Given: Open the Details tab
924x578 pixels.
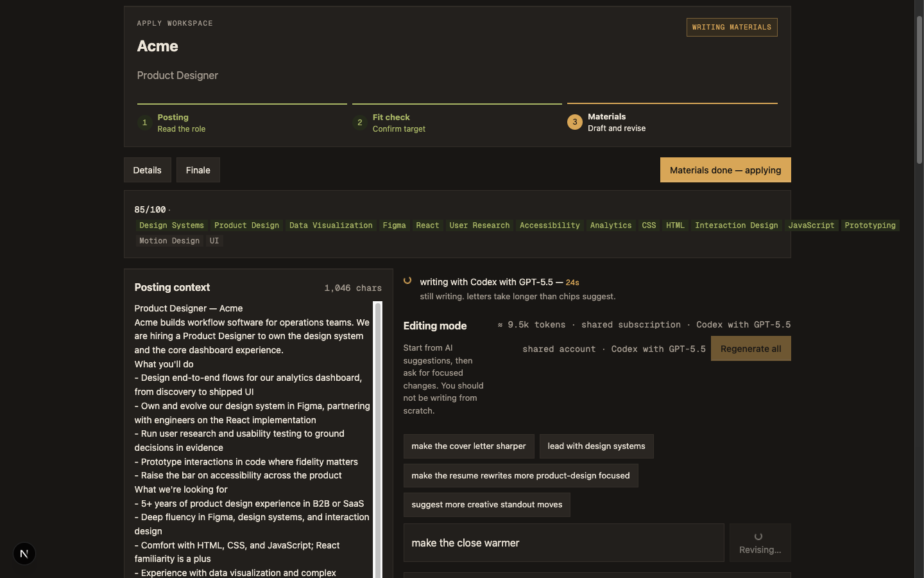Looking at the screenshot, I should (148, 170).
